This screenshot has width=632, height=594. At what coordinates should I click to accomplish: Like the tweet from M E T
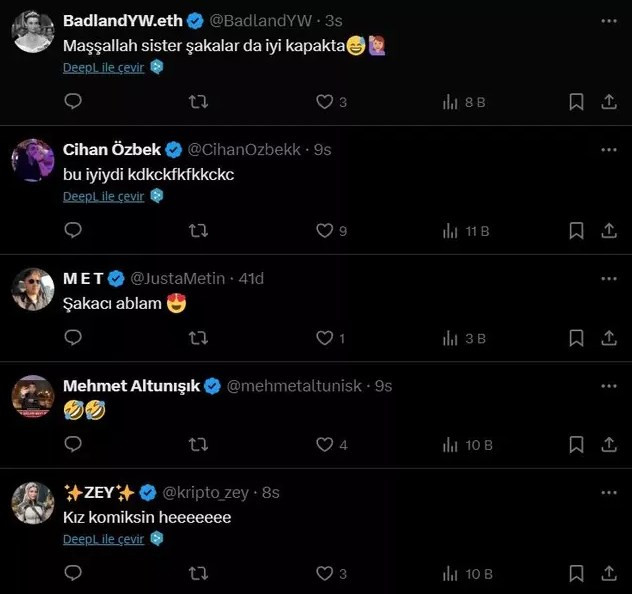[324, 338]
